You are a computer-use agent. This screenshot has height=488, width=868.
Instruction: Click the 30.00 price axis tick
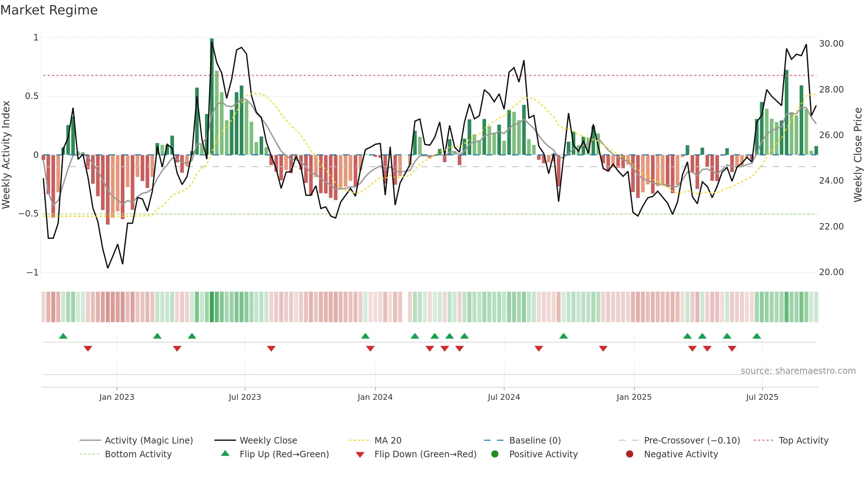(831, 43)
